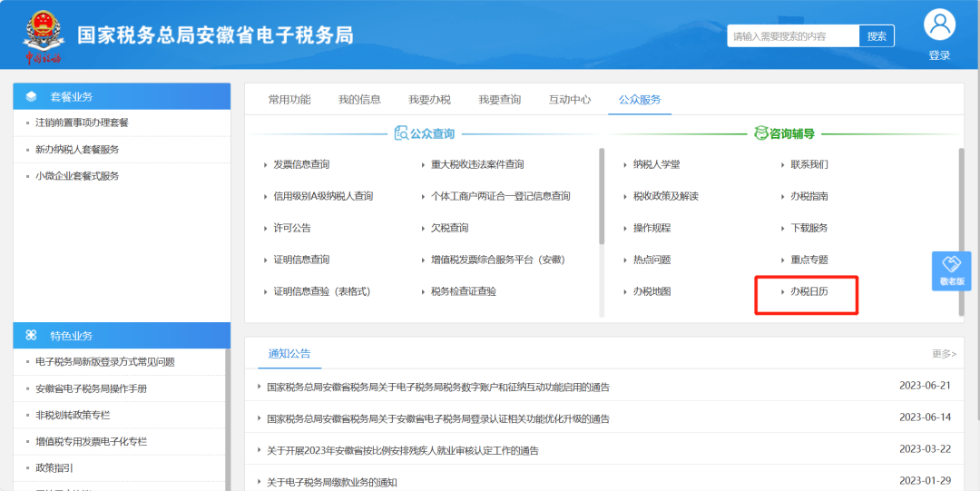Open the 残疾人就业审核认定 notice
The height and width of the screenshot is (491, 980).
[x=403, y=450]
